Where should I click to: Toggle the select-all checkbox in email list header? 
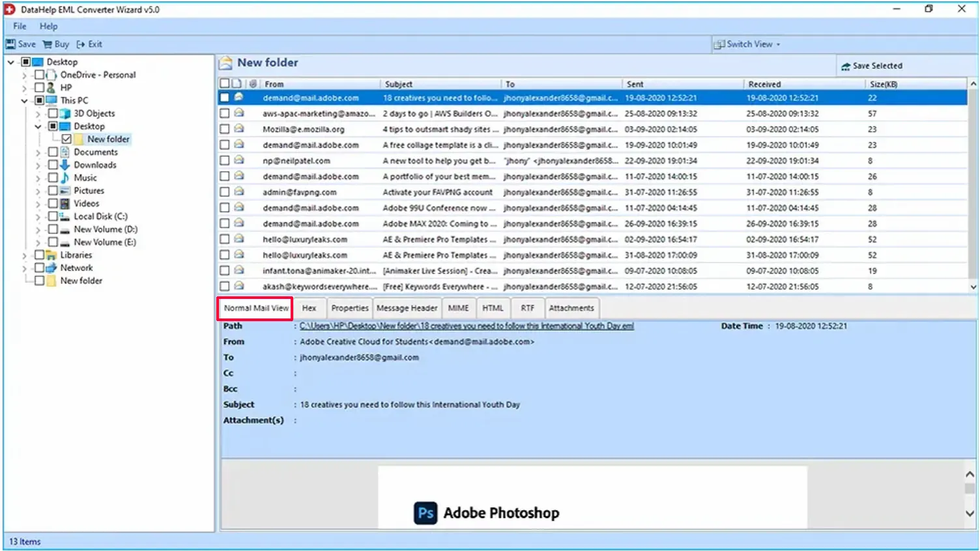(x=225, y=84)
